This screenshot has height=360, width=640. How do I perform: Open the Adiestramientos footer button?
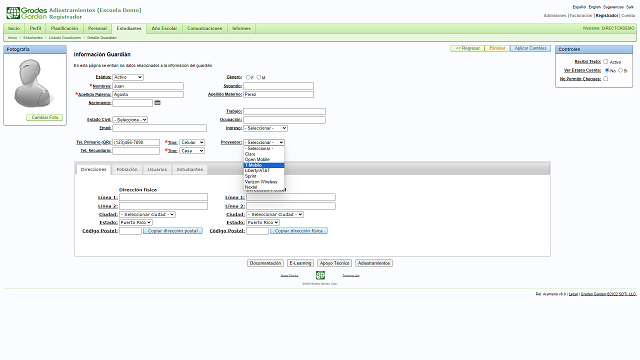(374, 263)
